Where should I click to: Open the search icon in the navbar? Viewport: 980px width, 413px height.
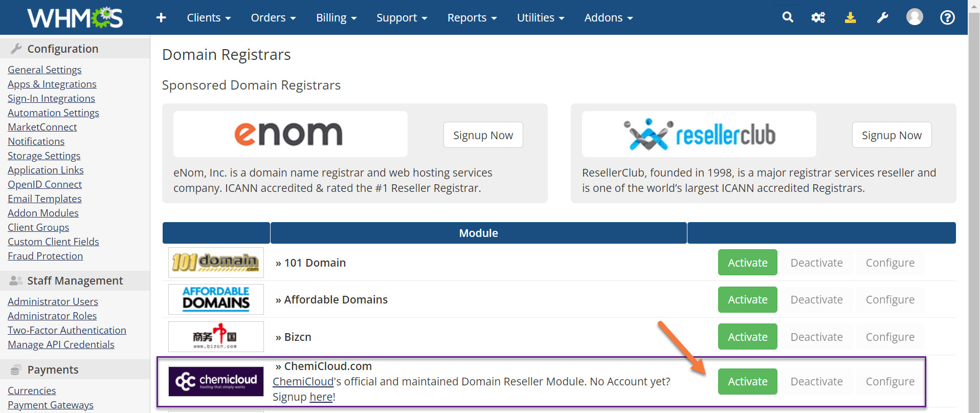787,17
